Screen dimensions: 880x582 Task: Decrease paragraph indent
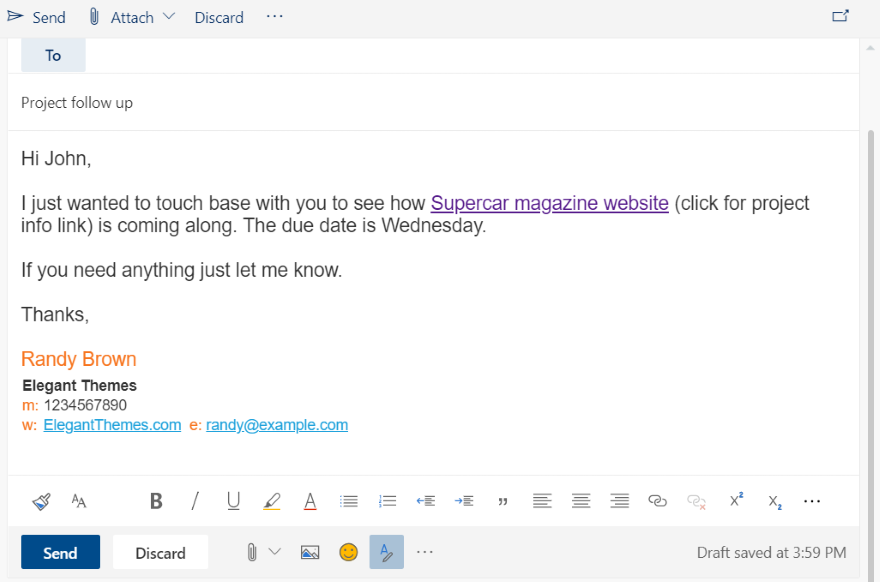425,501
